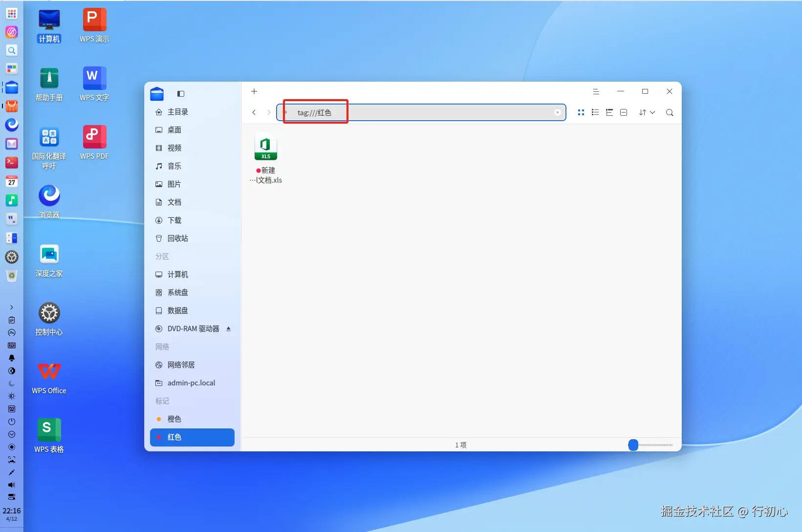Viewport: 802px width, 532px height.
Task: Eject the DVD-RAM drive
Action: click(228, 329)
